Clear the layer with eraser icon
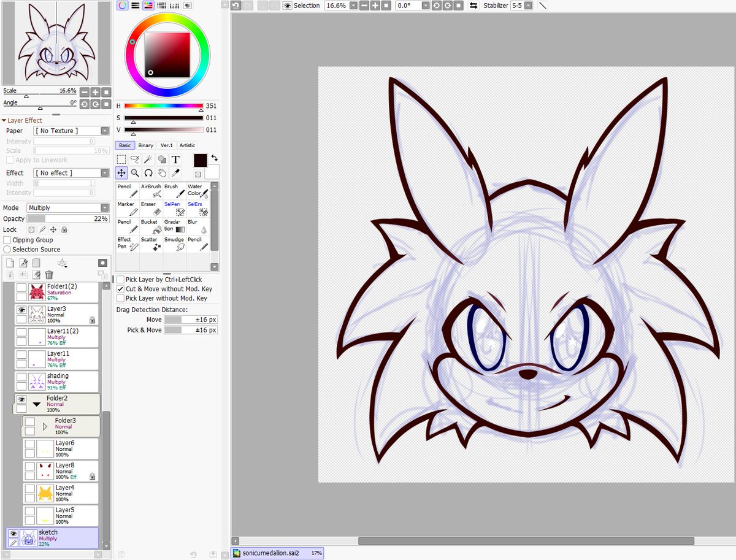Screen dimensions: 736x560 click(x=36, y=275)
